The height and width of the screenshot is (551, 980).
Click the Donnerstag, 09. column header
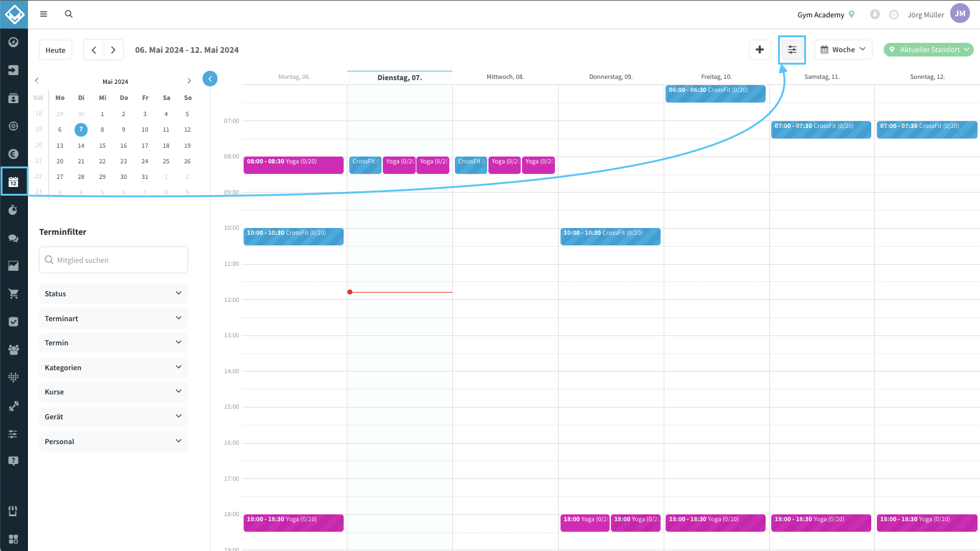[x=611, y=77]
